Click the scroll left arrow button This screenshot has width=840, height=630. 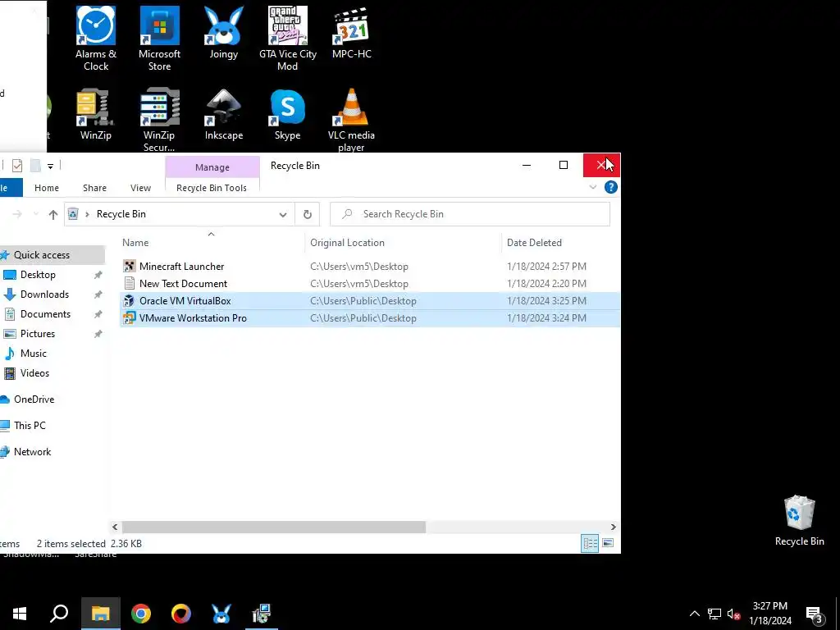[115, 527]
